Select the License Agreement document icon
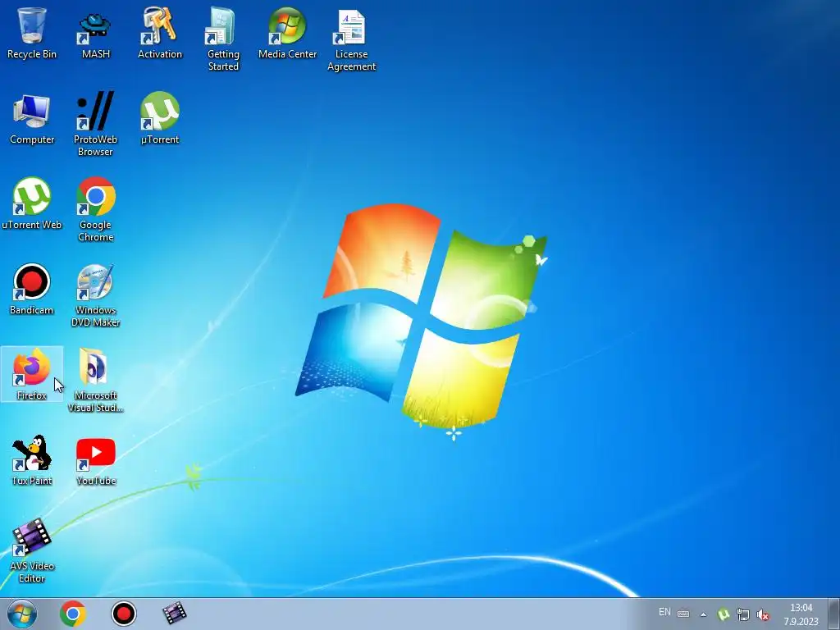The image size is (840, 630). (x=351, y=39)
